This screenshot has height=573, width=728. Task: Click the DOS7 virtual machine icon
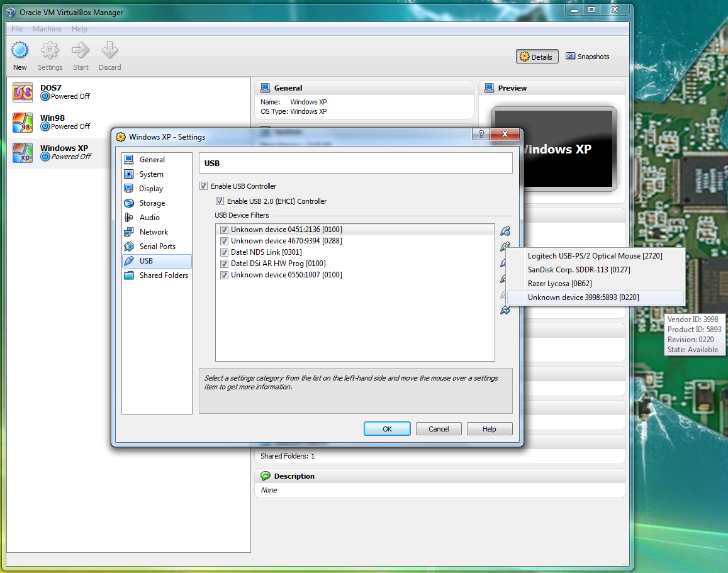tap(23, 92)
